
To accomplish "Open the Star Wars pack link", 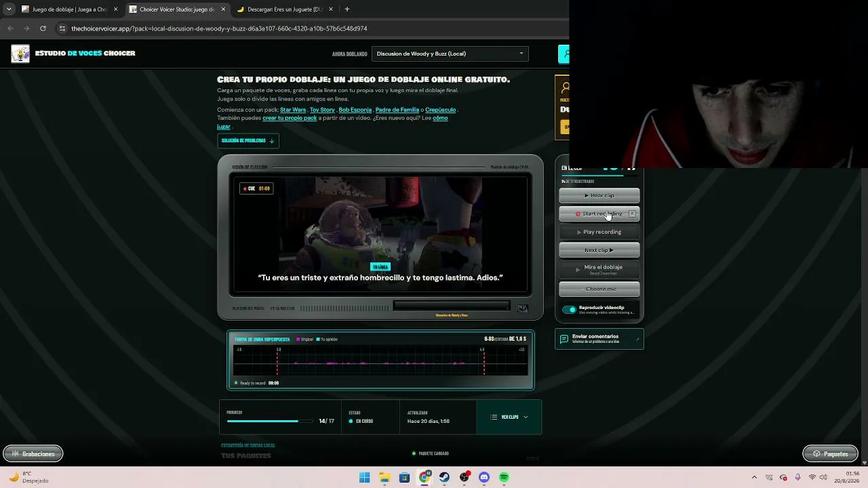I will 293,110.
